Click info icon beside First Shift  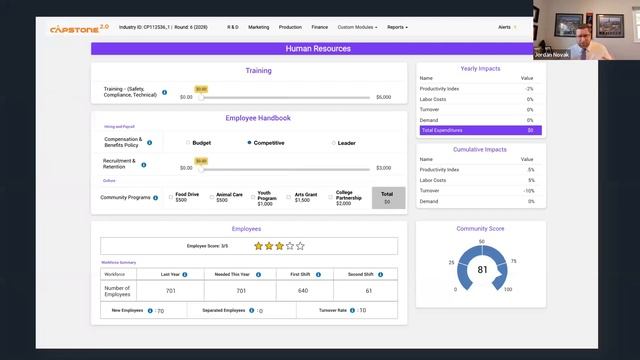tap(318, 275)
